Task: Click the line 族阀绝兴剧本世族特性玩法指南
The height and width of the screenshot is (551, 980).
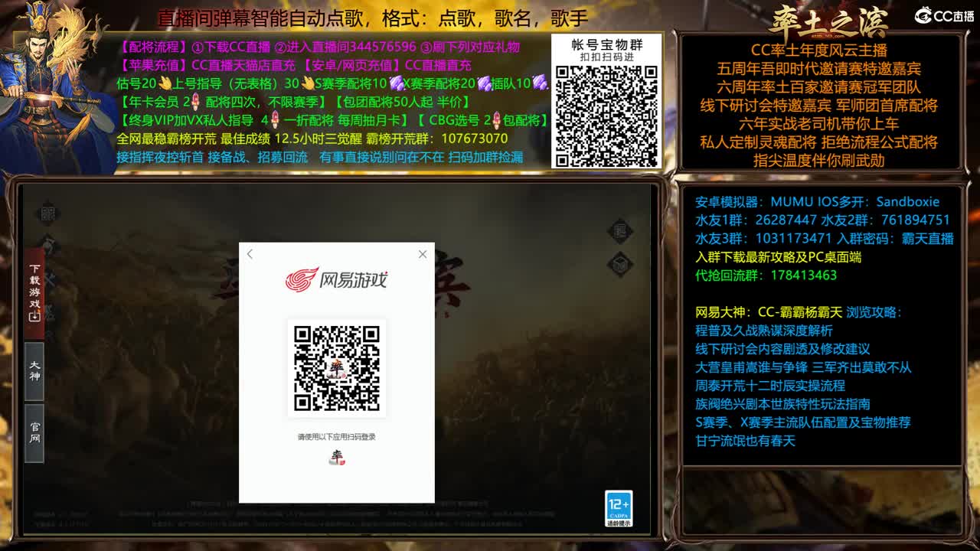Action: coord(782,404)
